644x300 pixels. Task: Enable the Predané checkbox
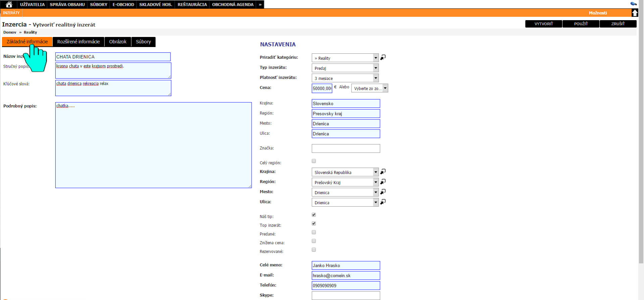[x=314, y=232]
